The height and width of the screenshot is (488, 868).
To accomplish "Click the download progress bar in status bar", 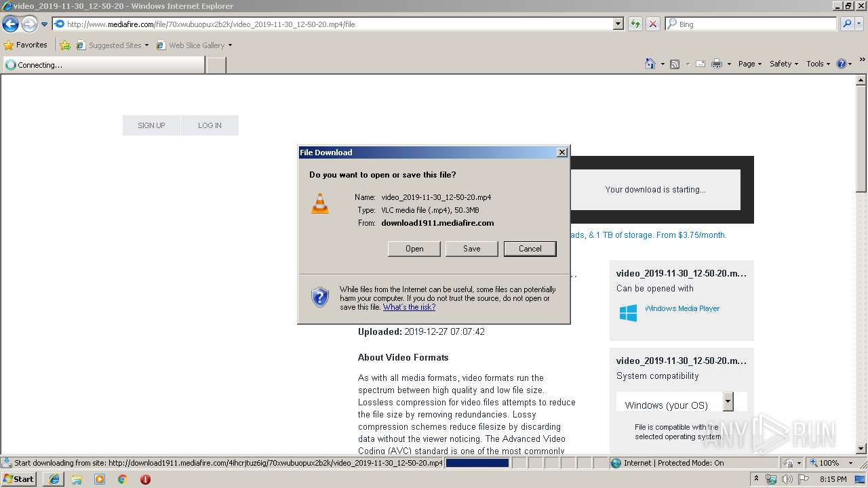I will 477,463.
